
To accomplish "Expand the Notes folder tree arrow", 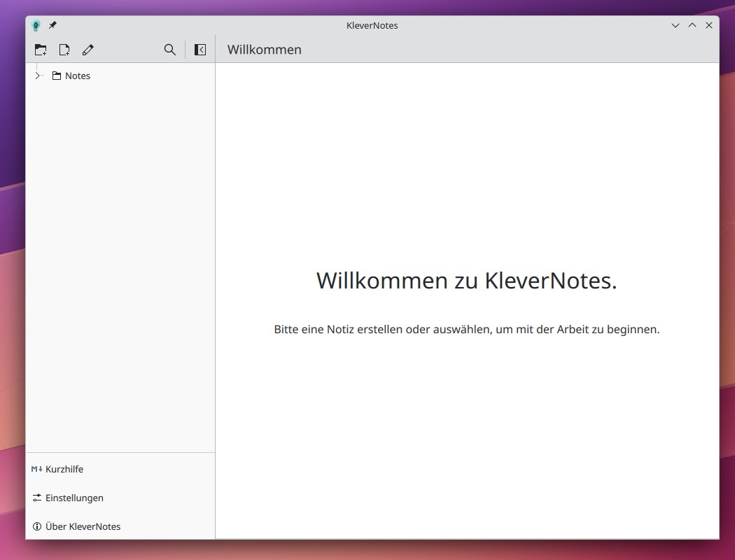I will (38, 76).
